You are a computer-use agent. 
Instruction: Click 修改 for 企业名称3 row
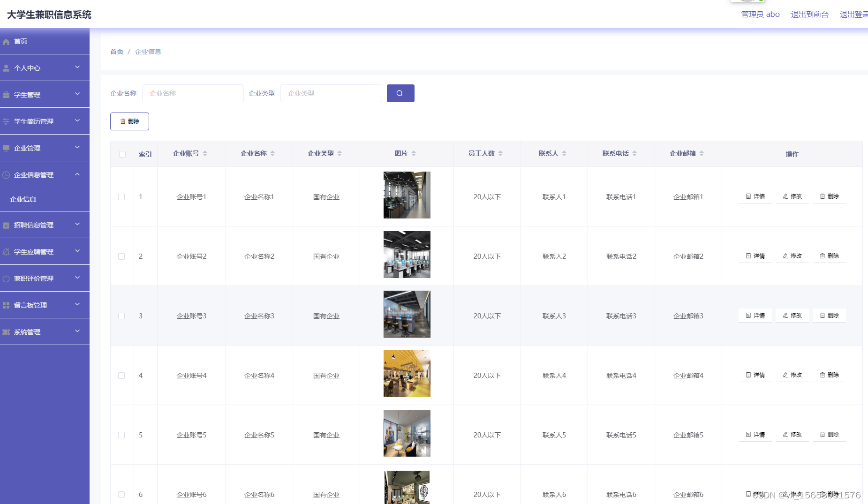click(792, 316)
